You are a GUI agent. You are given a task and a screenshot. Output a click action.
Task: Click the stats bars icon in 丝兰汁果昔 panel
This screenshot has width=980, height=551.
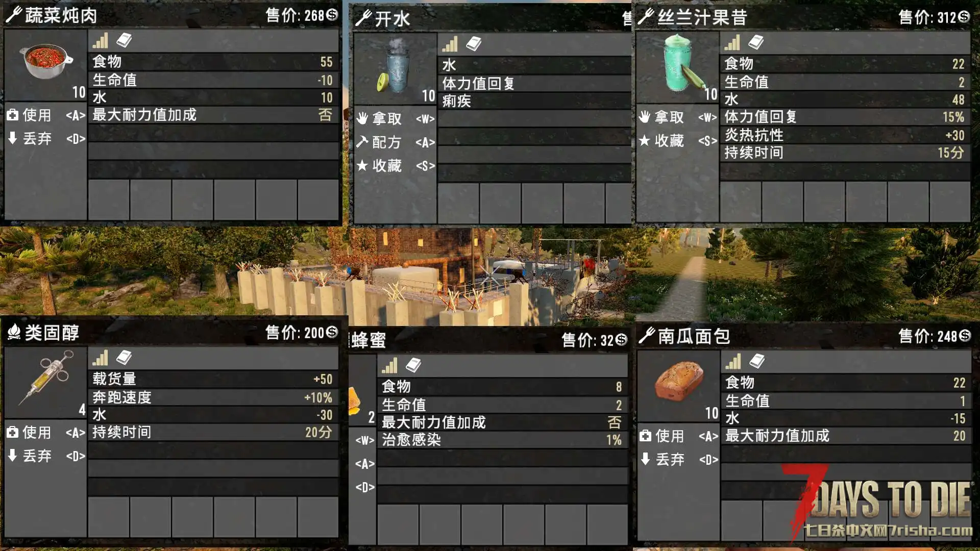click(732, 43)
